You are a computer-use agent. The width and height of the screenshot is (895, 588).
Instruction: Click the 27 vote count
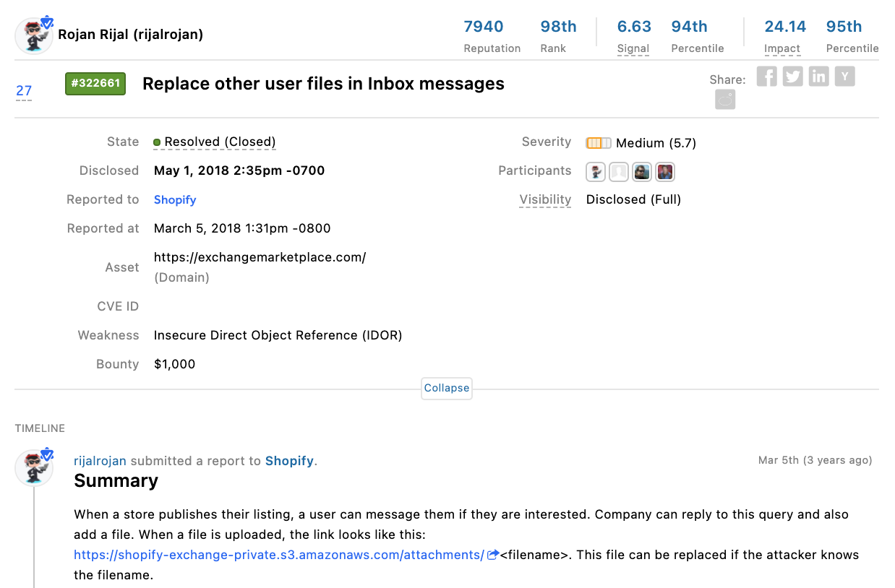coord(22,90)
